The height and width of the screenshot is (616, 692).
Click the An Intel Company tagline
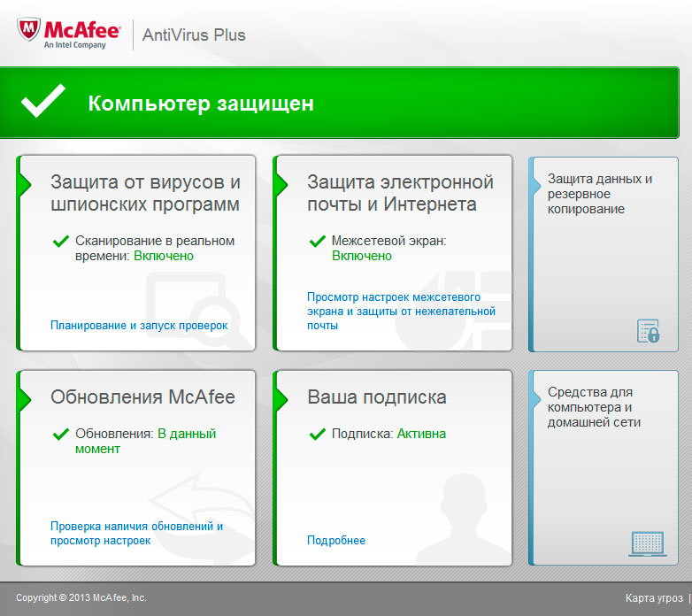(x=74, y=45)
